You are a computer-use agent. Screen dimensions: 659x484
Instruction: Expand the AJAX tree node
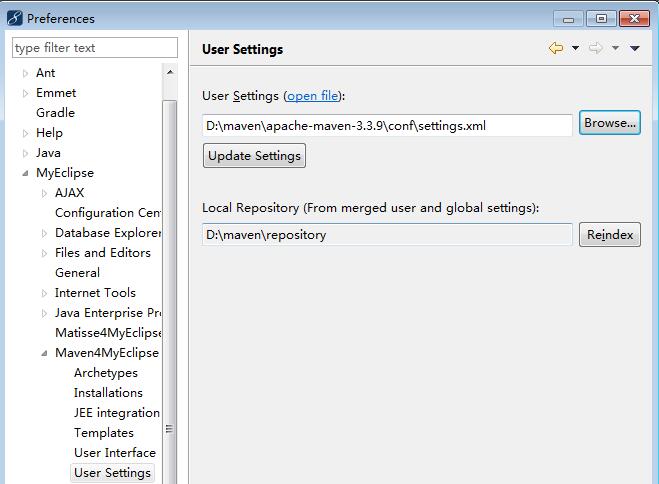tap(44, 193)
